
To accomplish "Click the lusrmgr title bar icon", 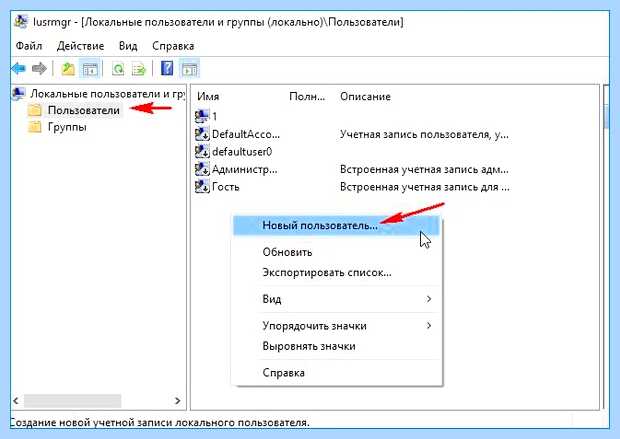I will 21,21.
